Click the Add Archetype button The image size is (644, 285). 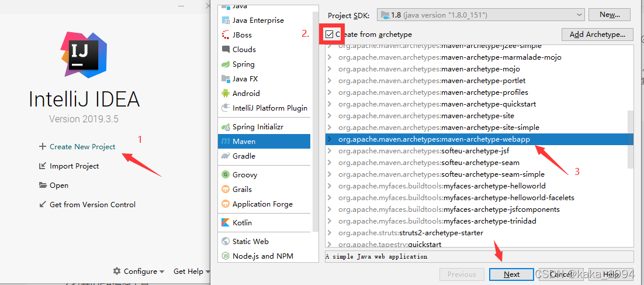point(597,35)
